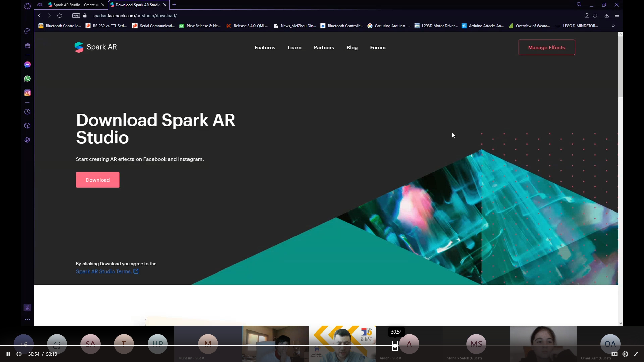Expand the hidden bookmarks chevron
Image resolution: width=644 pixels, height=362 pixels.
(x=613, y=26)
